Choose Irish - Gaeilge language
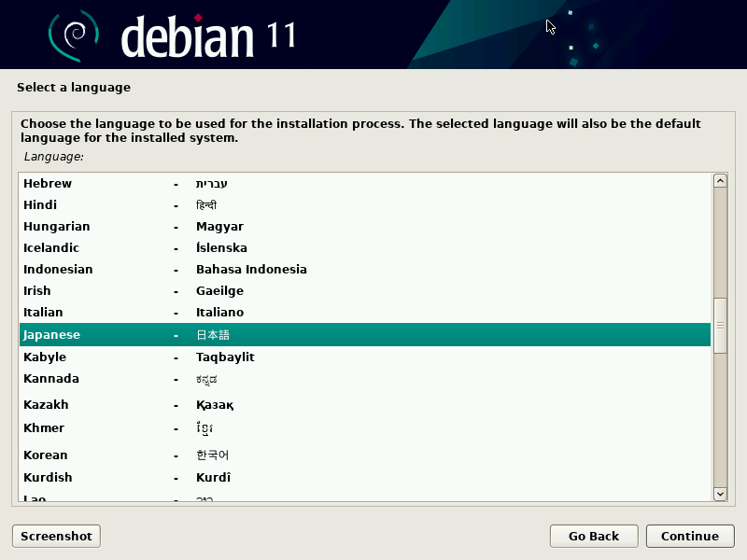 click(x=365, y=291)
